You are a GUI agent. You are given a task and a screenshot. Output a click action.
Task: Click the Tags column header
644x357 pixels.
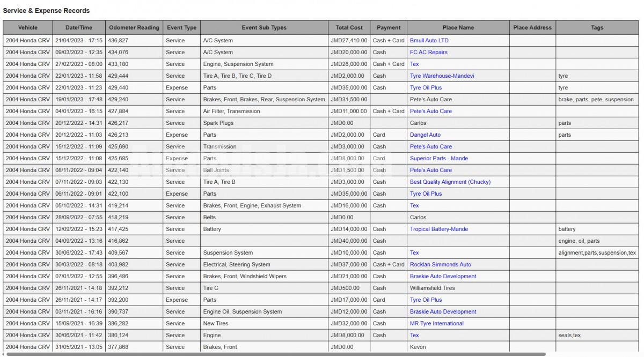[x=597, y=27]
